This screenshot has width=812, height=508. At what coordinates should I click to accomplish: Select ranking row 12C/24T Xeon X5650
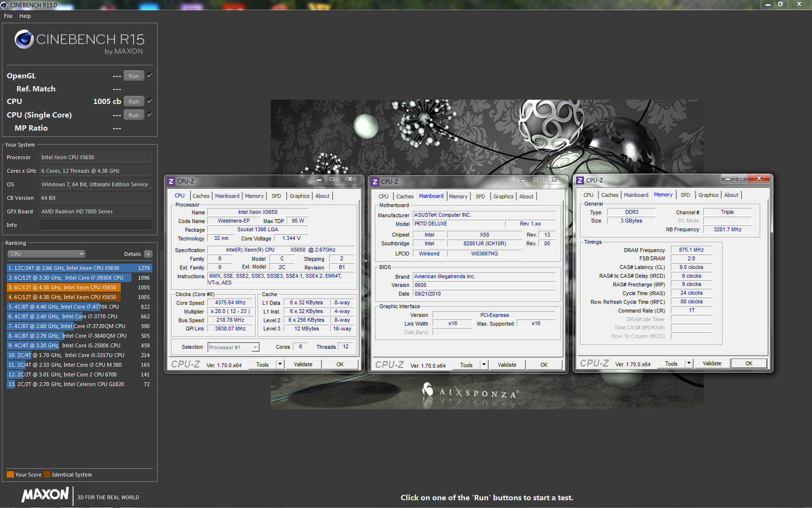79,268
